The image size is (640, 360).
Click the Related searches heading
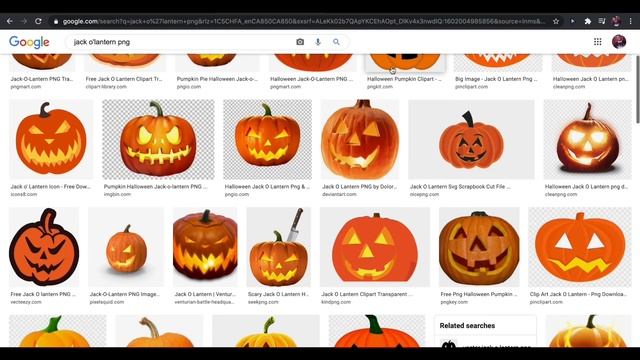tap(467, 325)
